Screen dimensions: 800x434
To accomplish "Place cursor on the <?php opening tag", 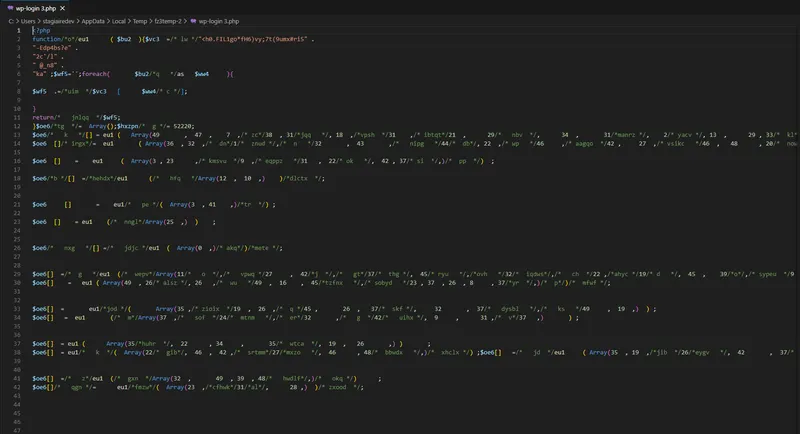I will click(x=41, y=31).
